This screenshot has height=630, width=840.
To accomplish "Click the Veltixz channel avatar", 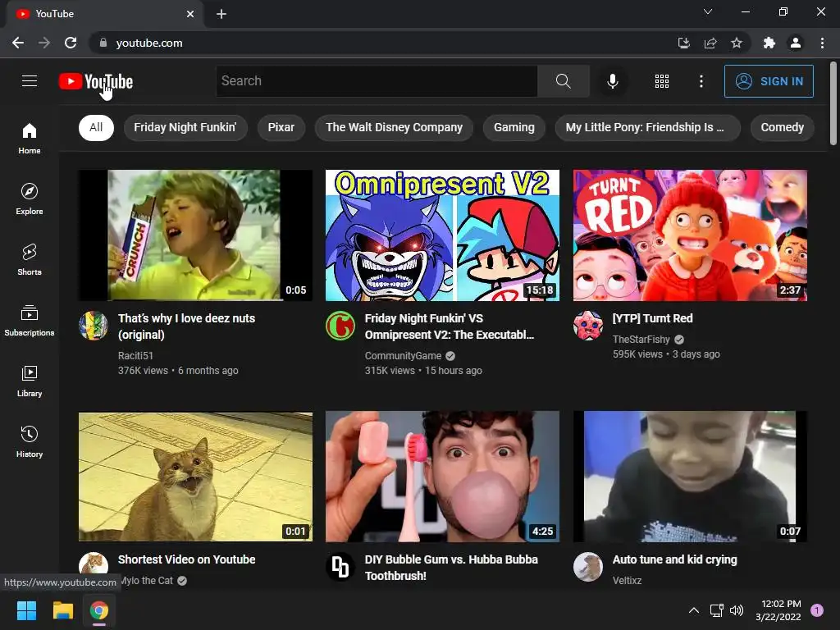I will [x=587, y=567].
